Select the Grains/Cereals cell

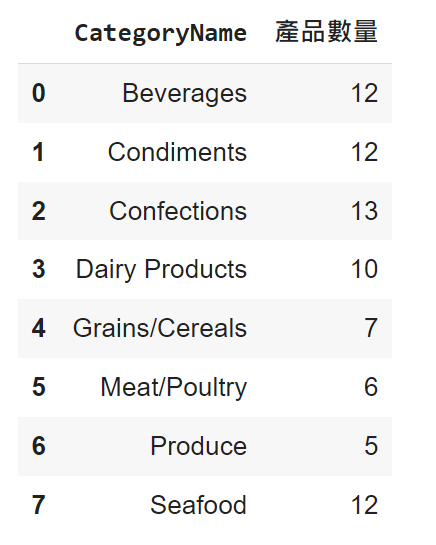tap(160, 328)
